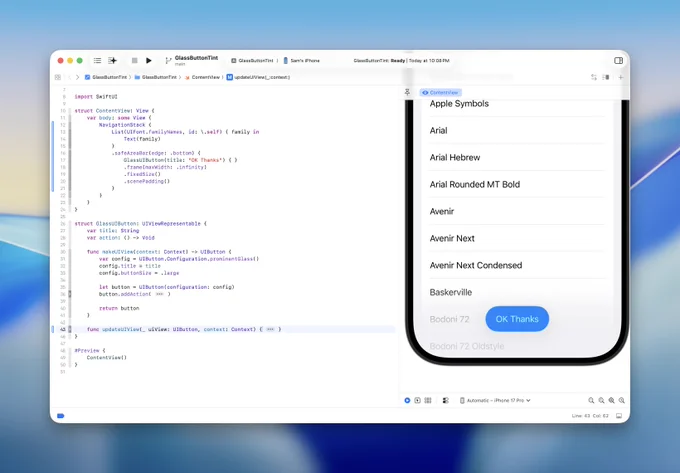
Task: Click line number 43 in gutter
Action: pos(63,329)
